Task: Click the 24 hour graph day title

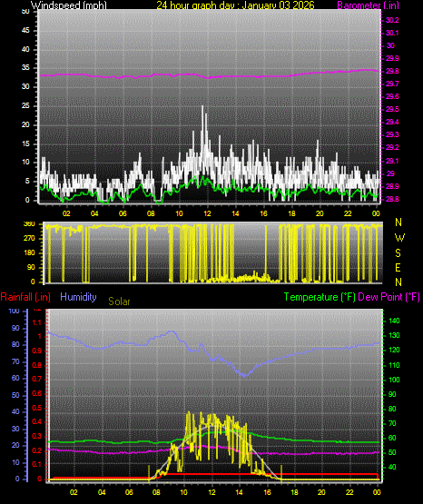Action: coord(235,5)
